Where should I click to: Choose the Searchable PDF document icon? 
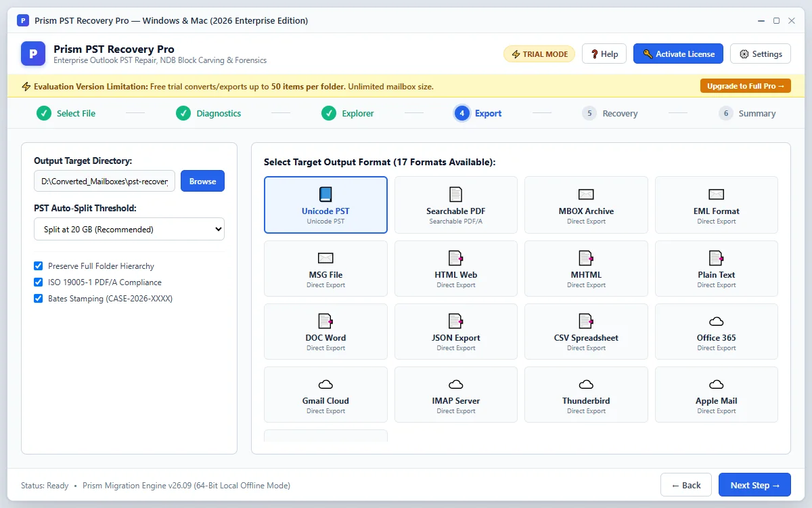point(456,194)
